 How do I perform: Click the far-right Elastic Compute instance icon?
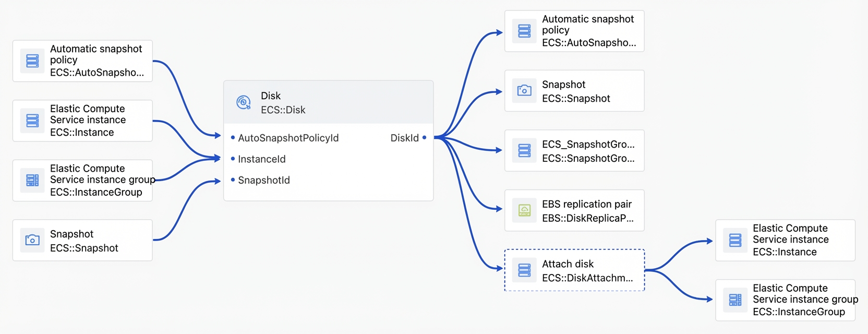[735, 240]
